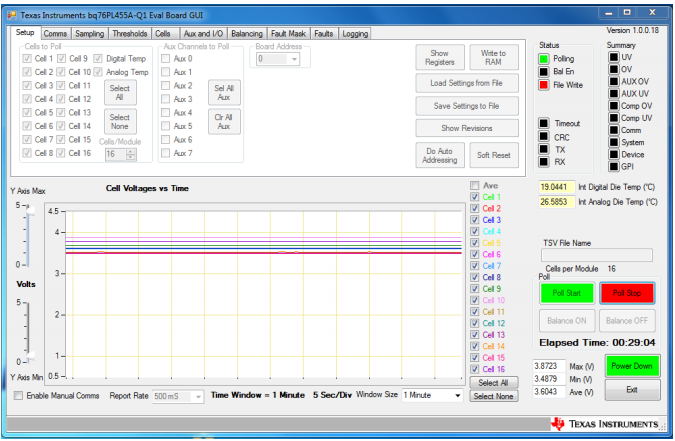Open the Report Rate dropdown
Image resolution: width=675 pixels, height=441 pixels.
[198, 396]
